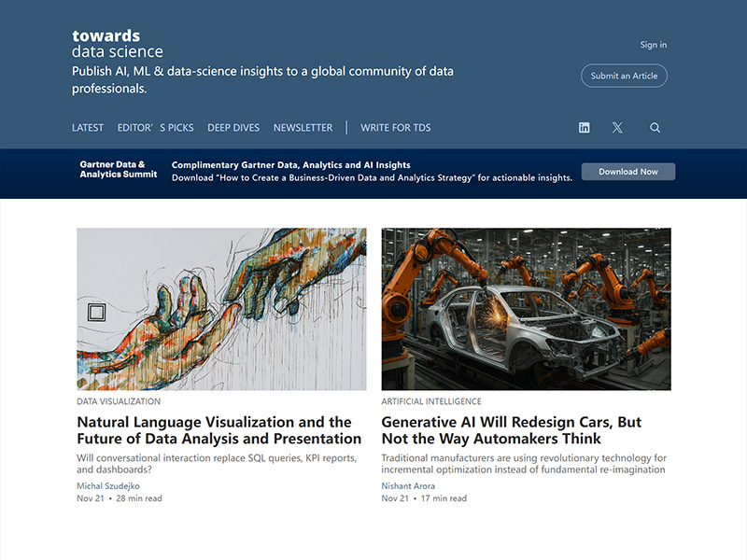Open the site search via magnifier icon
This screenshot has height=560, width=747.
pos(655,127)
